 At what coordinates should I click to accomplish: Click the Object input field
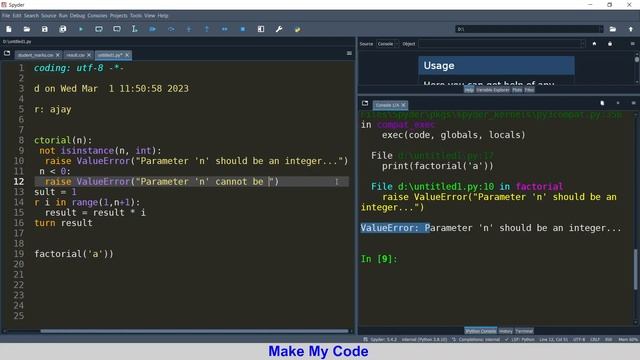(502, 44)
